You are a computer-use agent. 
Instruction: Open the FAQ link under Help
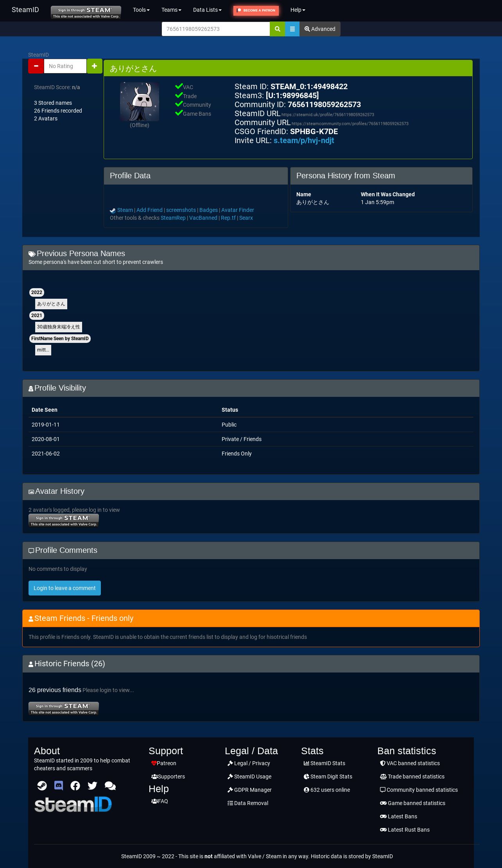[160, 801]
